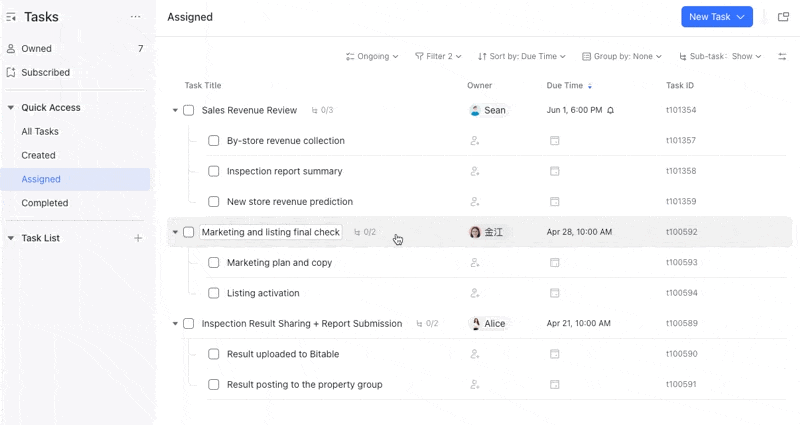Open the window pop-out icon beside New Task
This screenshot has width=800, height=425.
[783, 17]
